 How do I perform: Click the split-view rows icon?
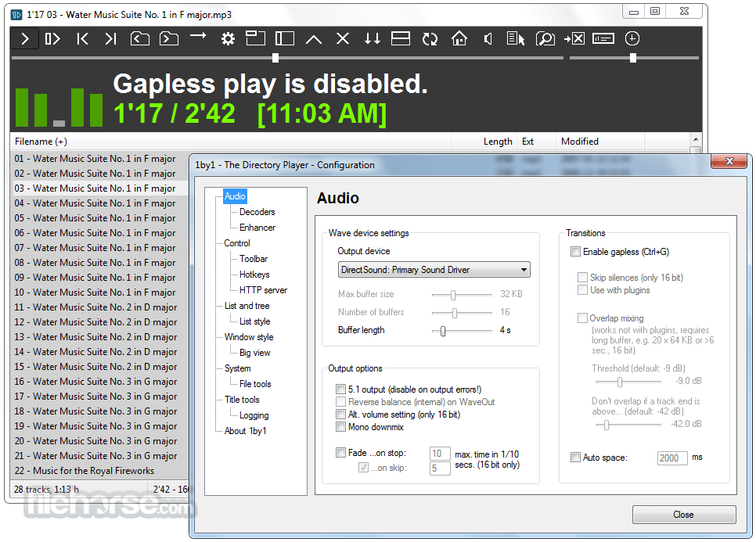pyautogui.click(x=401, y=38)
